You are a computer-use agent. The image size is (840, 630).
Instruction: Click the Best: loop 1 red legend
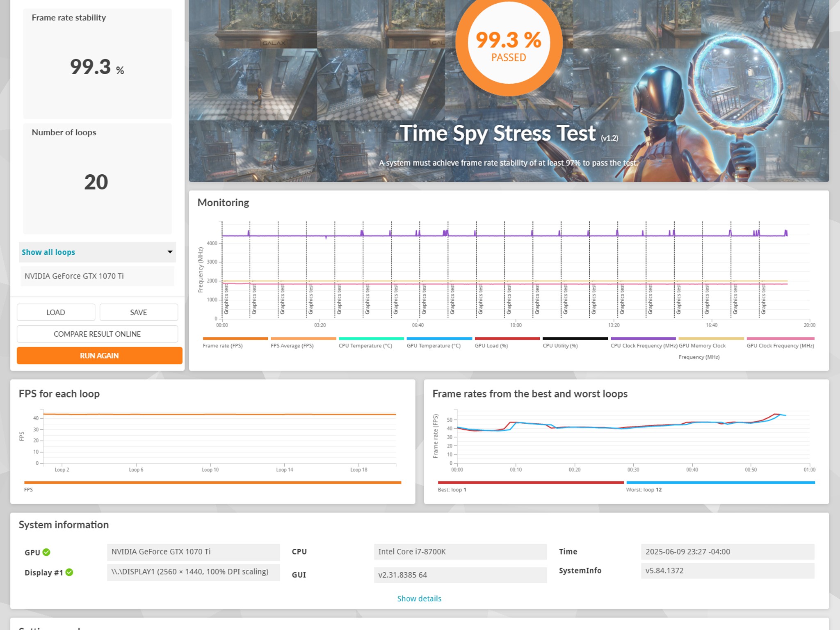coord(530,483)
